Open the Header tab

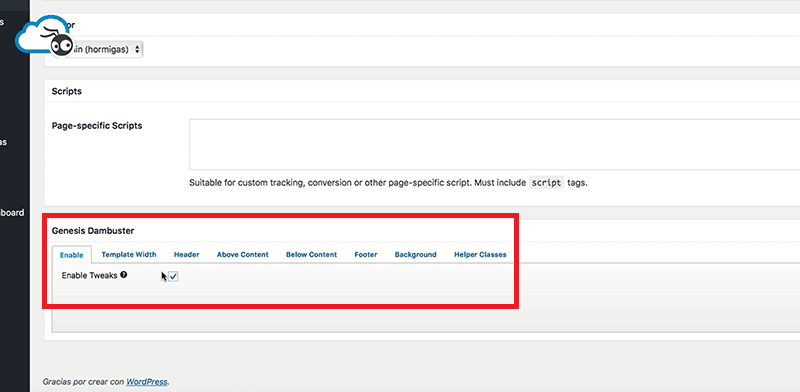(x=186, y=254)
